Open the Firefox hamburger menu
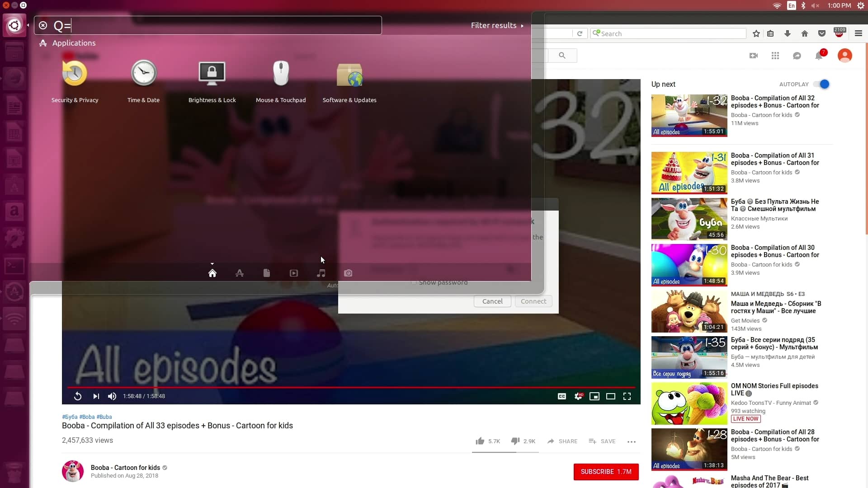This screenshot has width=868, height=488. point(858,33)
